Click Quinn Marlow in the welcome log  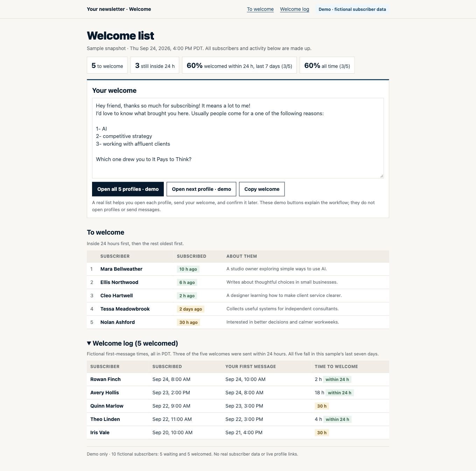pyautogui.click(x=107, y=406)
